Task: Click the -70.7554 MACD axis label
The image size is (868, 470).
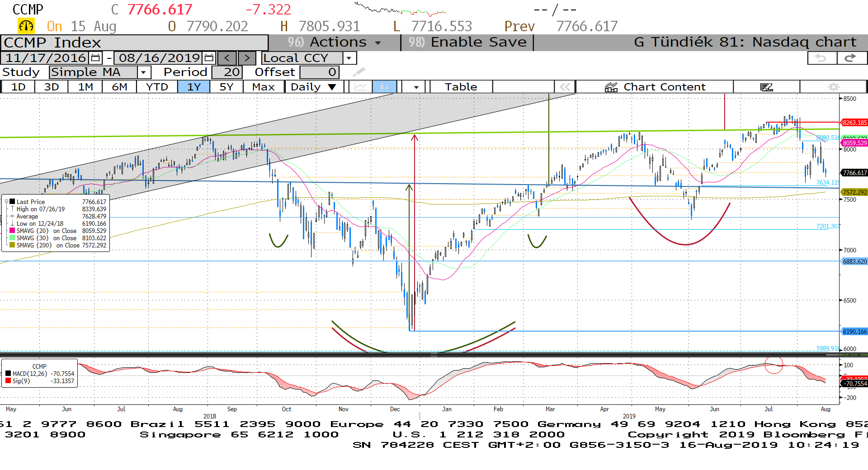Action: coord(854,384)
